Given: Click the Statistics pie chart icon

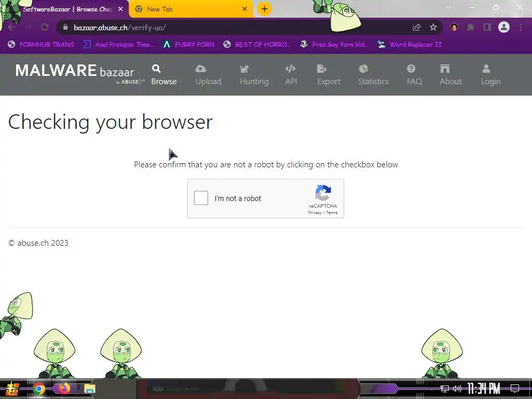Looking at the screenshot, I should click(x=363, y=69).
